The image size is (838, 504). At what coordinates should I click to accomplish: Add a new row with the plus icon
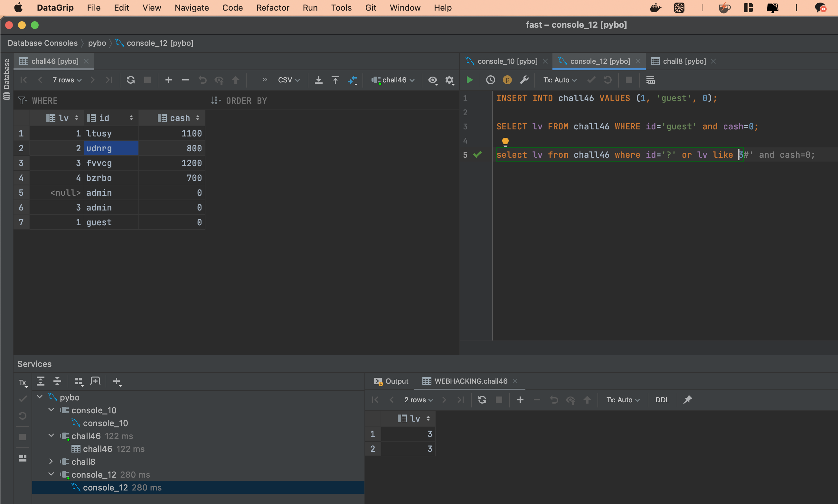click(x=168, y=80)
